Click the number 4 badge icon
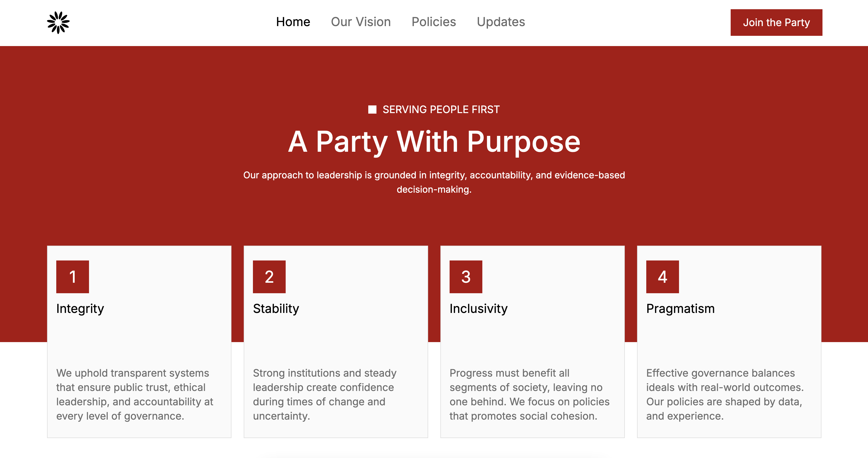 click(662, 277)
